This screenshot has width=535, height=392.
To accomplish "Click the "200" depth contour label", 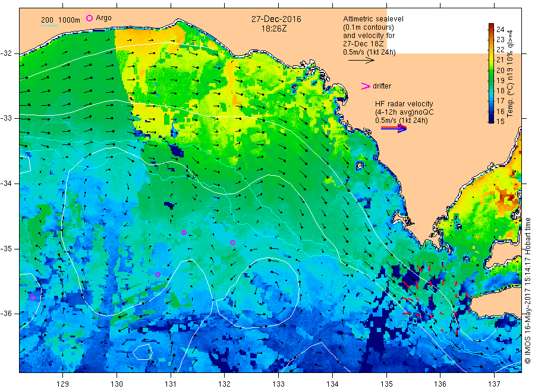I will 47,20.
